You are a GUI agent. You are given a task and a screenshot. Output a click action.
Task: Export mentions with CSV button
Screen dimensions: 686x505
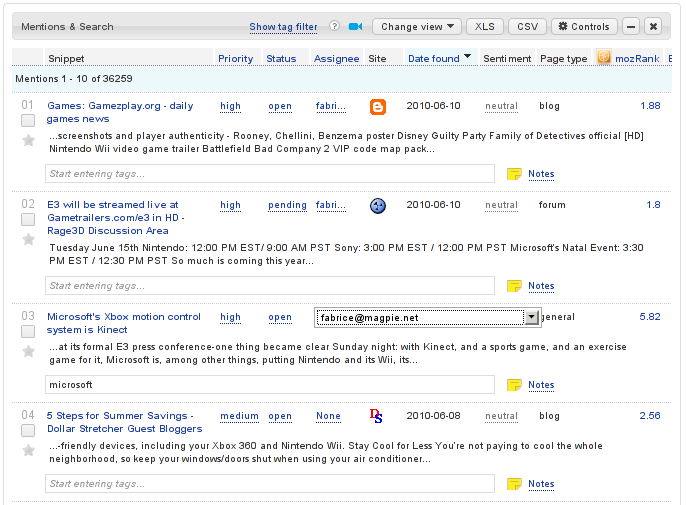[x=527, y=27]
